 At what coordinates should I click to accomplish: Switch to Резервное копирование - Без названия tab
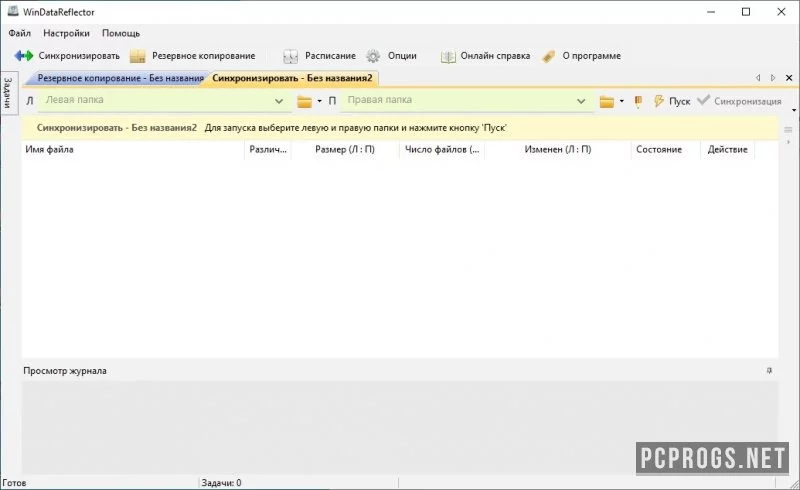tap(120, 78)
